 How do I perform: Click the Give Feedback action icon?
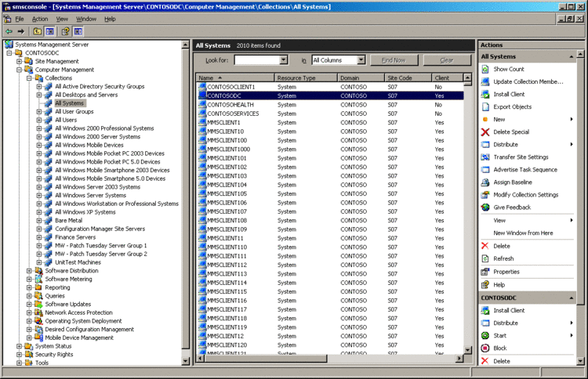486,207
